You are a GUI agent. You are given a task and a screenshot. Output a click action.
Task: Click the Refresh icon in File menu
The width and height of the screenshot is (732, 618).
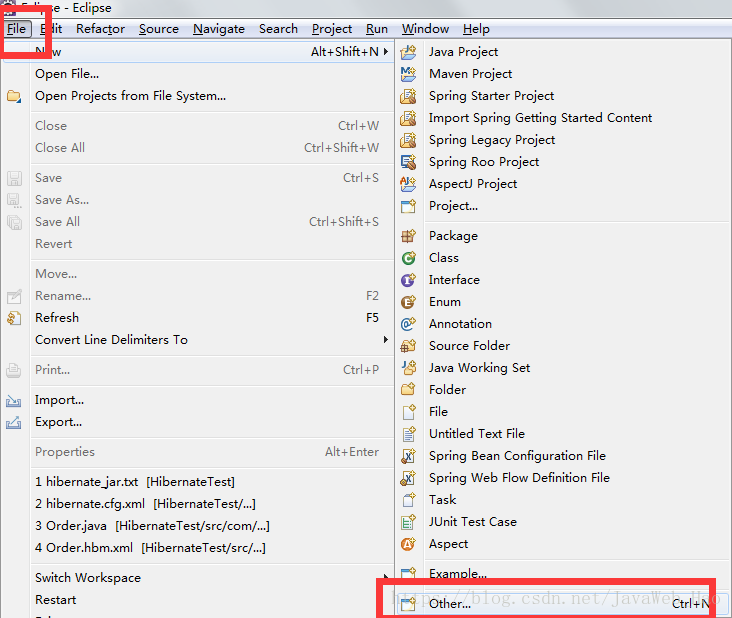coord(14,318)
